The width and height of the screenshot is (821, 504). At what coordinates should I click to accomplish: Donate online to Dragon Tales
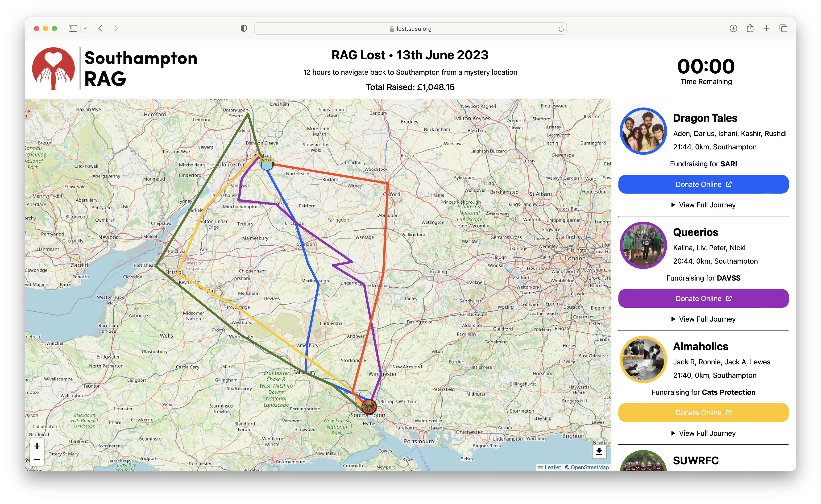click(x=703, y=184)
